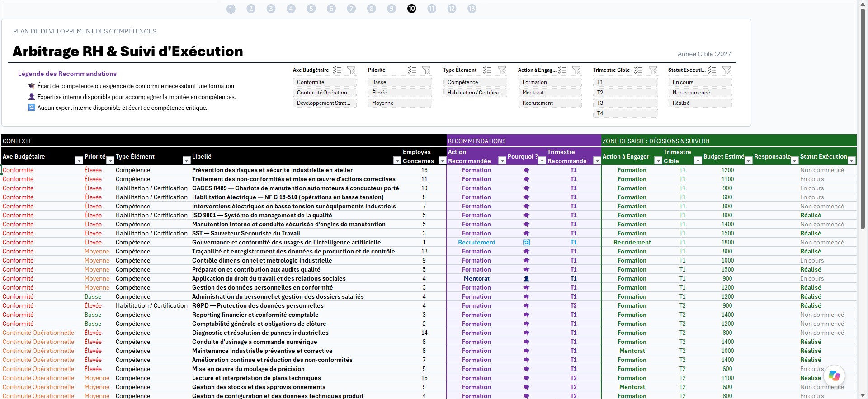868x399 pixels.
Task: Filter by Conformité in the Axe Budgétaire slicer
Action: click(325, 82)
